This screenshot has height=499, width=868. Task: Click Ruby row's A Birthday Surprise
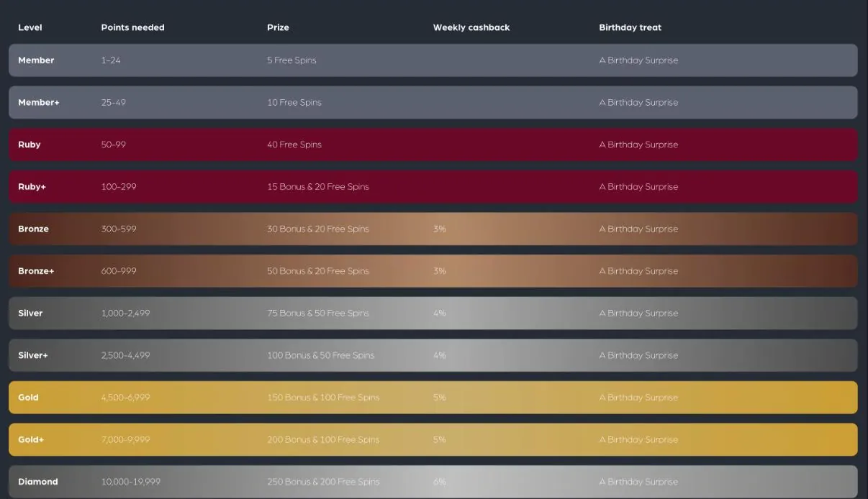(638, 145)
